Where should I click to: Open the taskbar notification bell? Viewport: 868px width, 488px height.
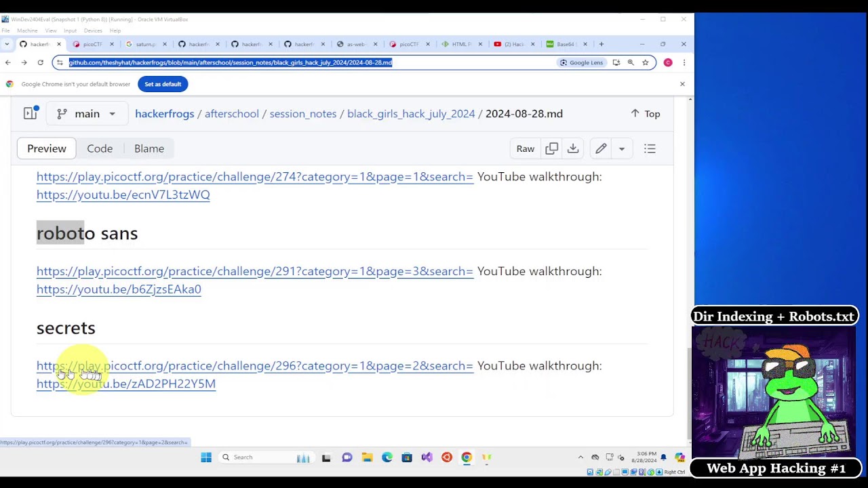click(664, 457)
